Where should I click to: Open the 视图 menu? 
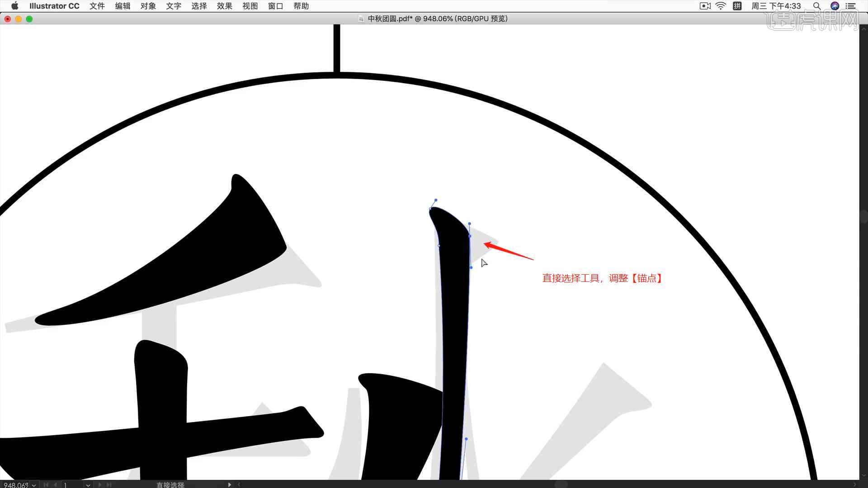tap(250, 6)
